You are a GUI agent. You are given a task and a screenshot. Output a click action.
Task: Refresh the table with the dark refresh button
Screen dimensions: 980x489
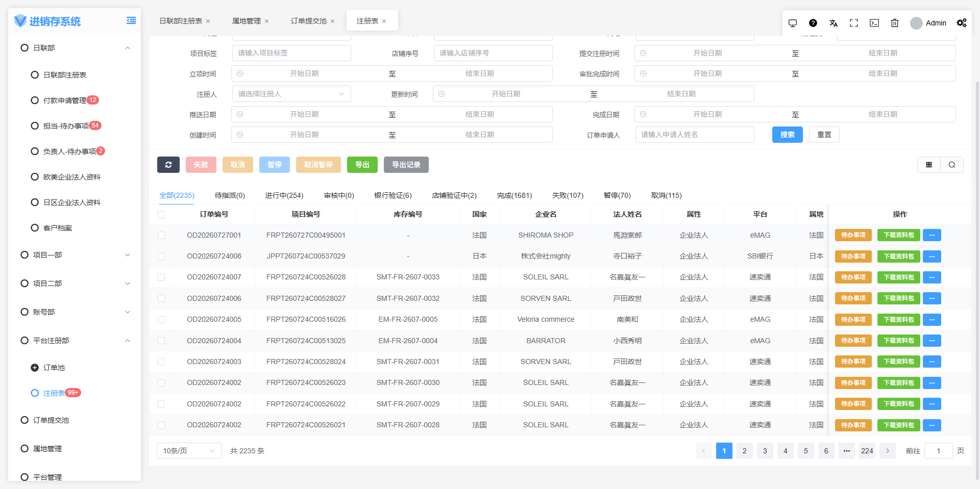(168, 165)
